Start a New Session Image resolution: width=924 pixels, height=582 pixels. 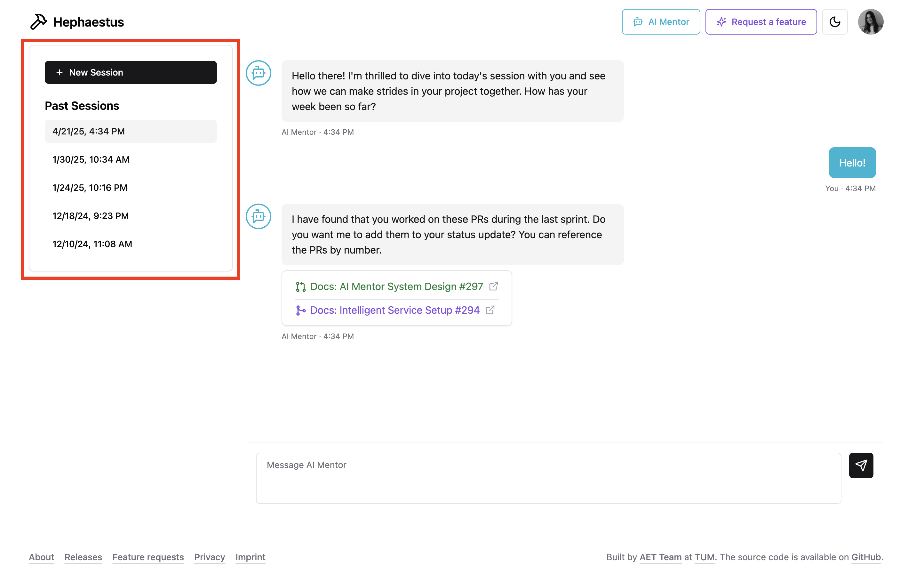click(131, 73)
